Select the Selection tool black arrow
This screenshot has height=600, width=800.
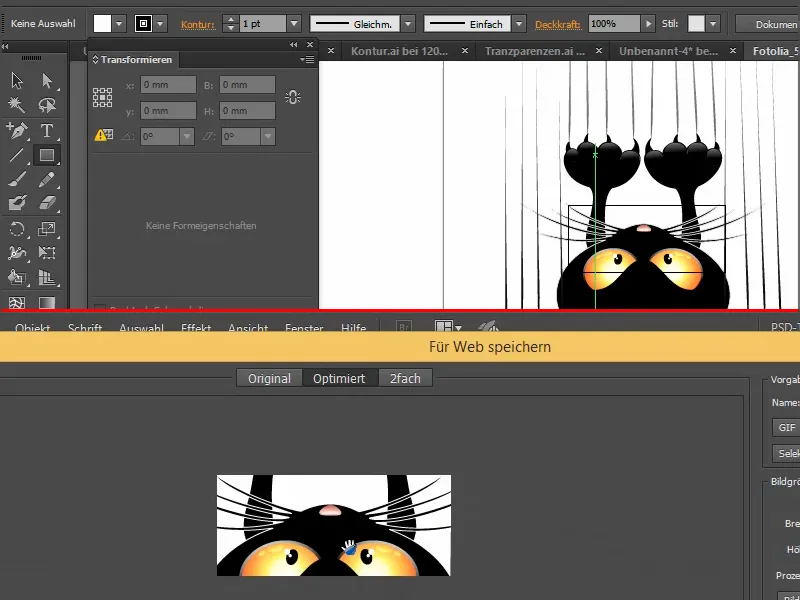[17, 81]
